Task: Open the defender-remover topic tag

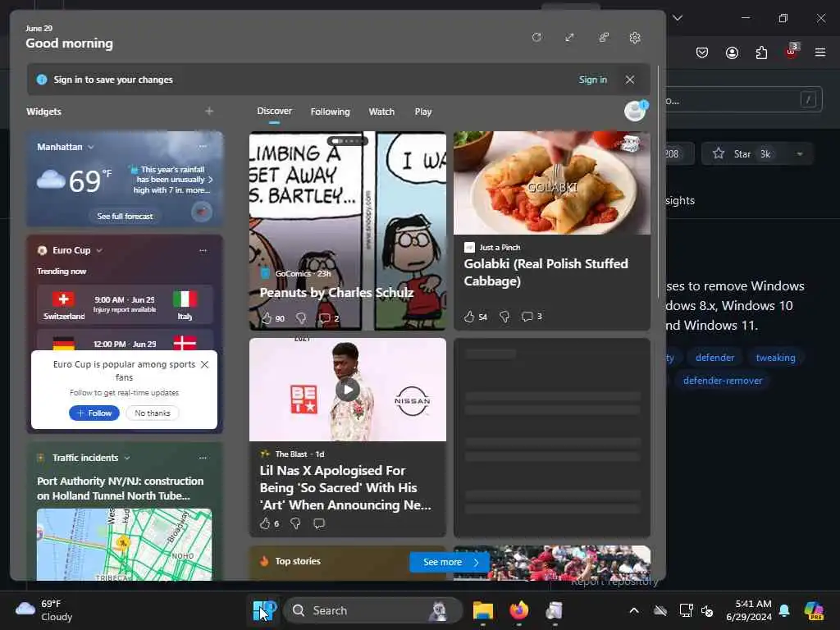Action: click(x=723, y=381)
